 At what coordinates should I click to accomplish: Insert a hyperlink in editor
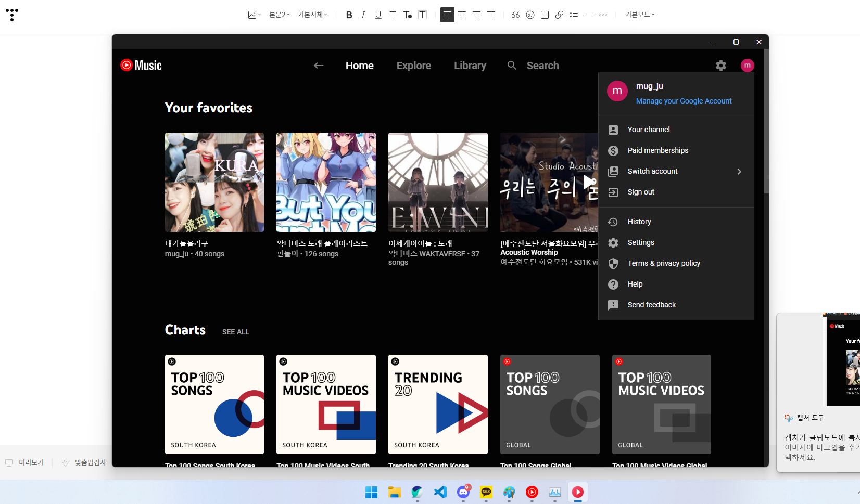point(559,15)
